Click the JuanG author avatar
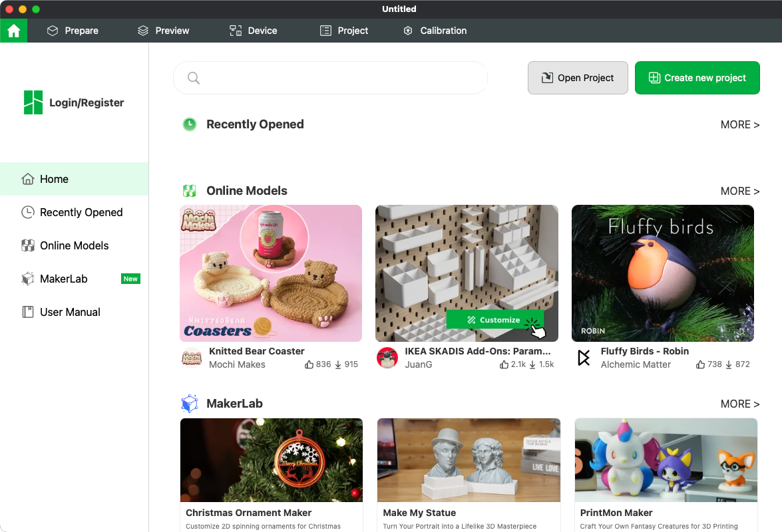782x532 pixels. [387, 358]
